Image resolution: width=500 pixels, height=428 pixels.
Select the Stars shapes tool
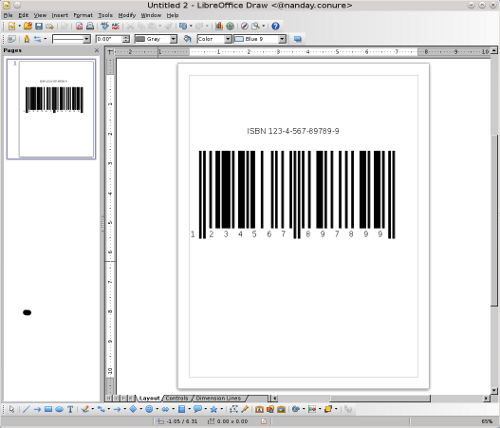[x=214, y=409]
